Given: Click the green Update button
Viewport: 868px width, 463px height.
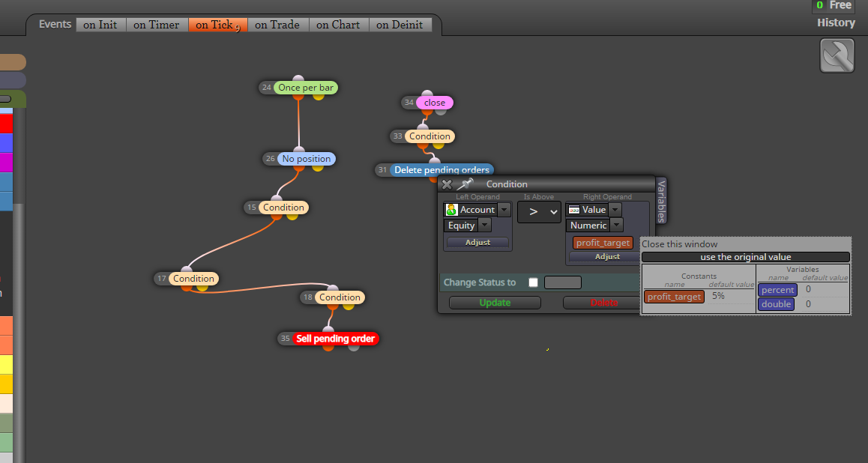Looking at the screenshot, I should click(x=495, y=303).
